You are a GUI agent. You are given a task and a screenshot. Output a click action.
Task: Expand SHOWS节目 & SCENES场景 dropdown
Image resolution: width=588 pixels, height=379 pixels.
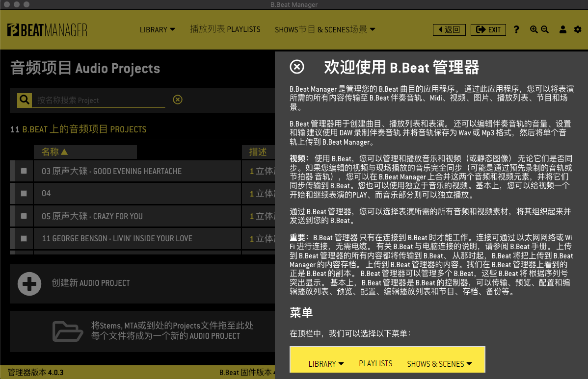pyautogui.click(x=325, y=29)
